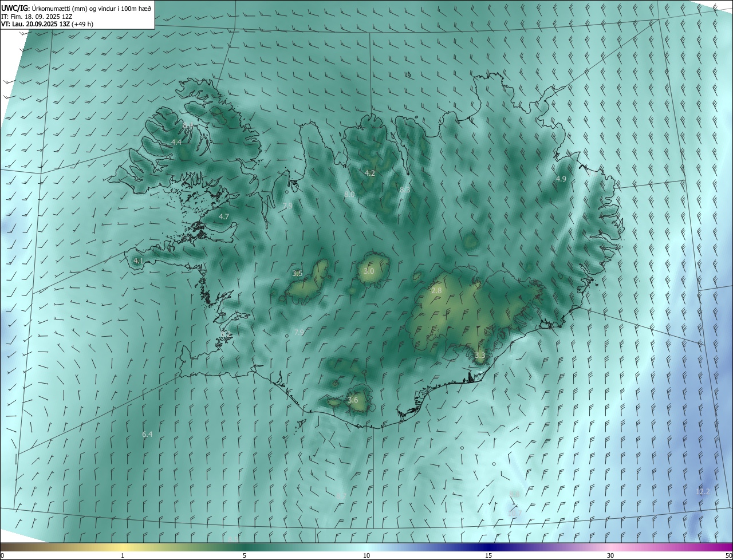Click the 5 tick label on the color scale
The width and height of the screenshot is (733, 560).
(245, 555)
